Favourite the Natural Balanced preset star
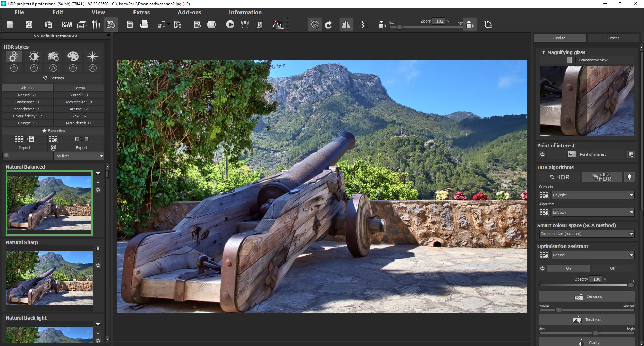The image size is (644, 346). [x=98, y=173]
